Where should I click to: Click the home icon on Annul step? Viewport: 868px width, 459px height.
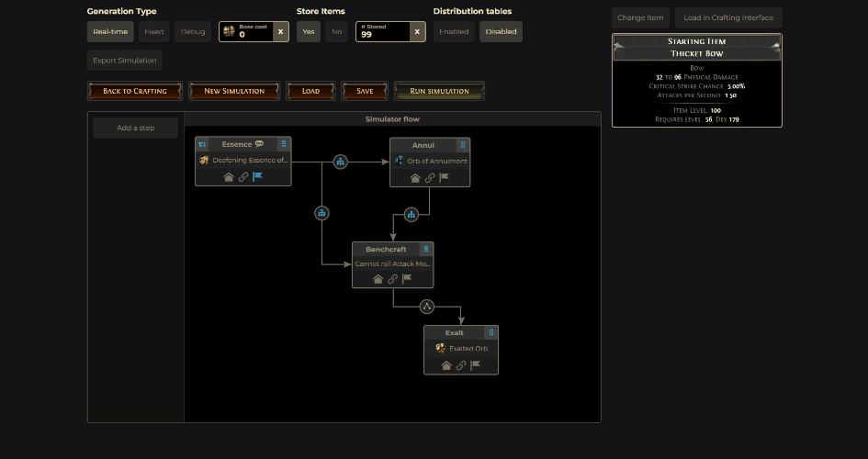(415, 177)
